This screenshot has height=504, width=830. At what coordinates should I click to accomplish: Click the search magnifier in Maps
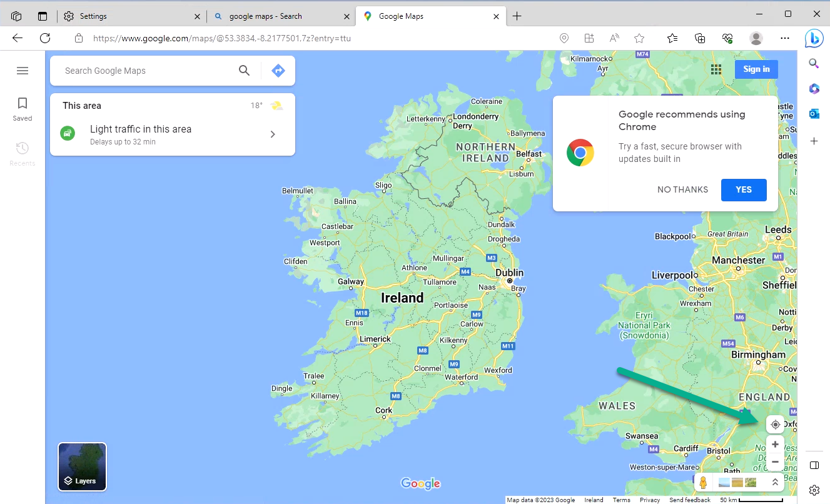245,71
